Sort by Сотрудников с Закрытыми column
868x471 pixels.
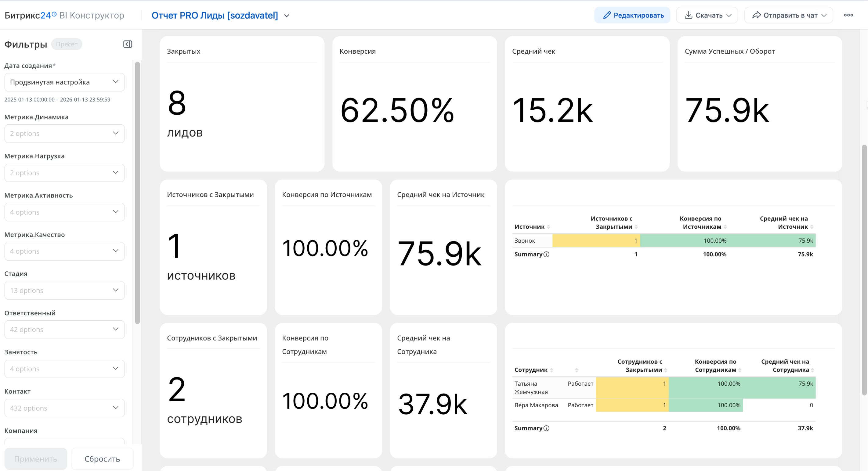[665, 370]
